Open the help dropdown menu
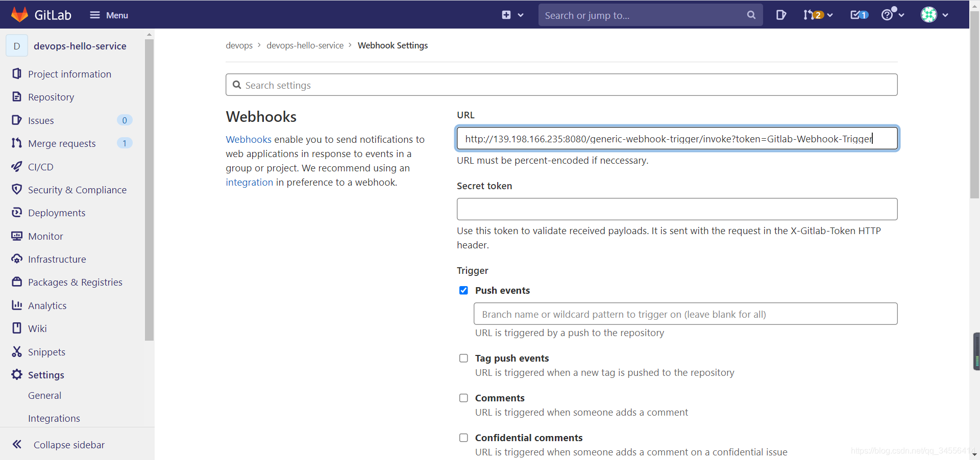Image resolution: width=980 pixels, height=460 pixels. point(891,15)
